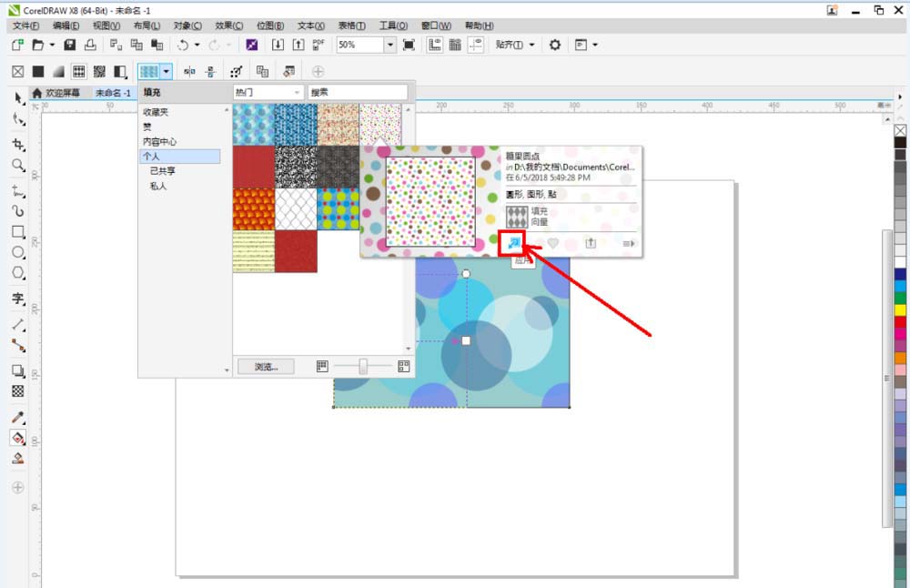Expand the 热门 sort dropdown
910x588 pixels.
pos(298,93)
